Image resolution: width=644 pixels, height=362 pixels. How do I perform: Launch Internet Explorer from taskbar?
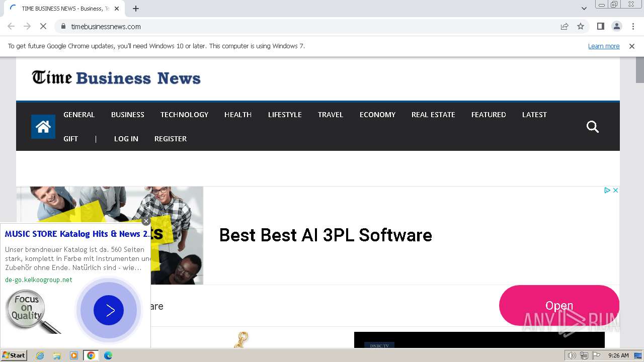(40, 355)
